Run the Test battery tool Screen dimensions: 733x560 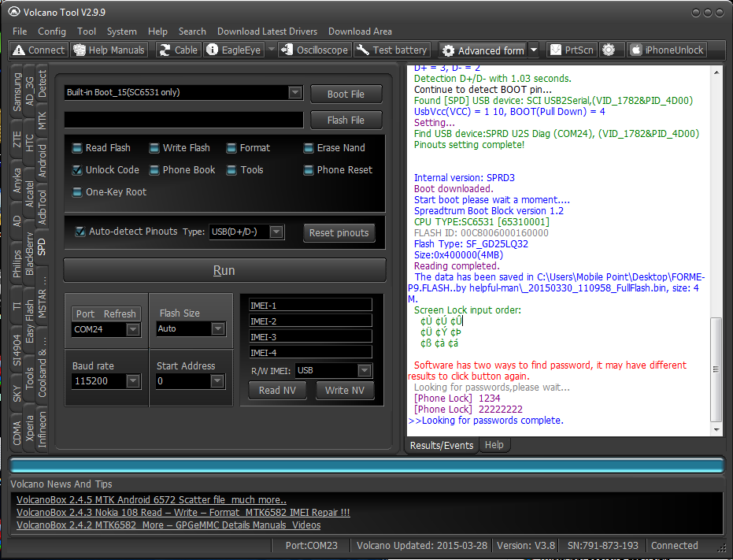(392, 50)
